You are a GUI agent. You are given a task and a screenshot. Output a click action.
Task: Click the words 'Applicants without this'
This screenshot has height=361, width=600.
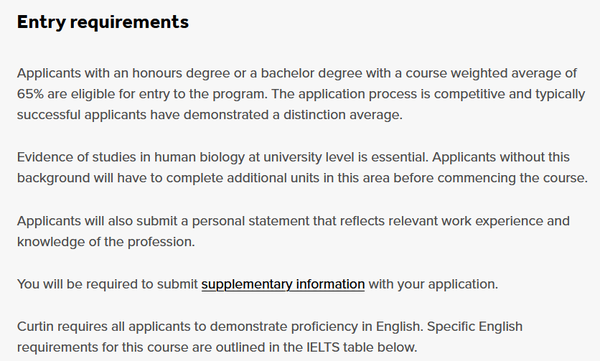click(501, 157)
